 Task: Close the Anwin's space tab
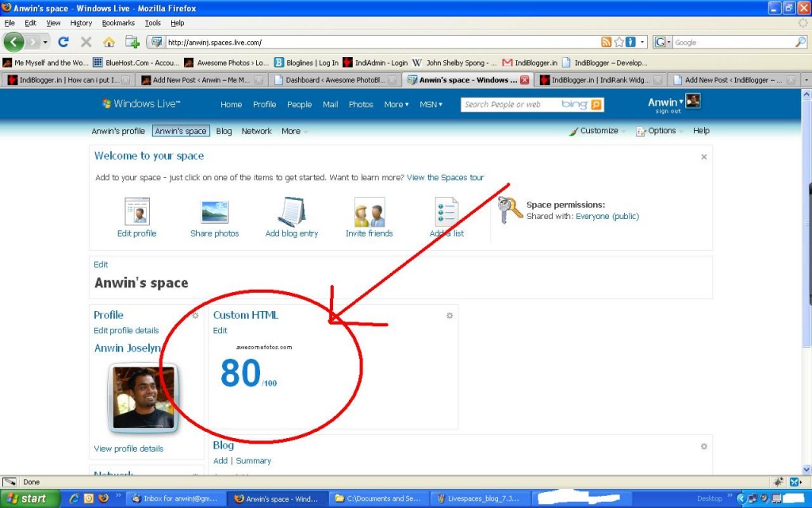525,80
